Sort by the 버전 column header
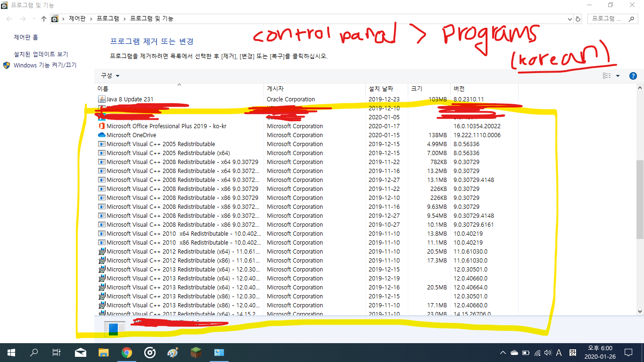This screenshot has height=362, width=644. click(484, 89)
